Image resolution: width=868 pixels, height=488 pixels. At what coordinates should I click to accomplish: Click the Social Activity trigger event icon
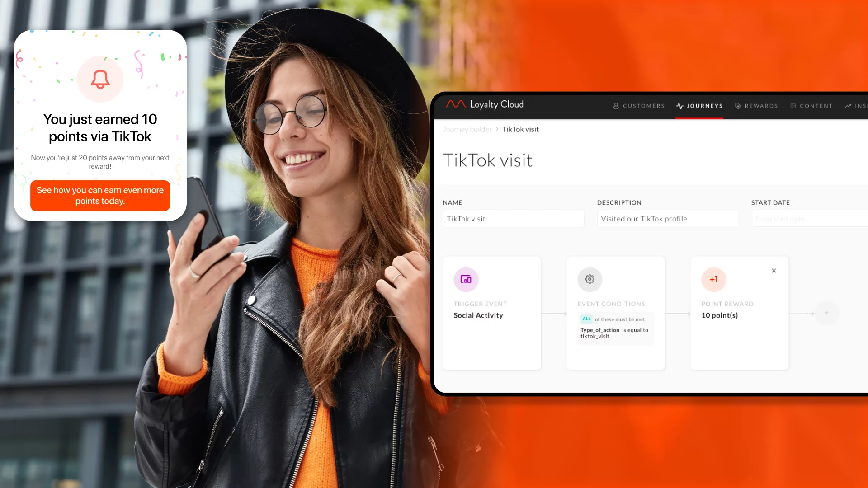[x=466, y=279]
